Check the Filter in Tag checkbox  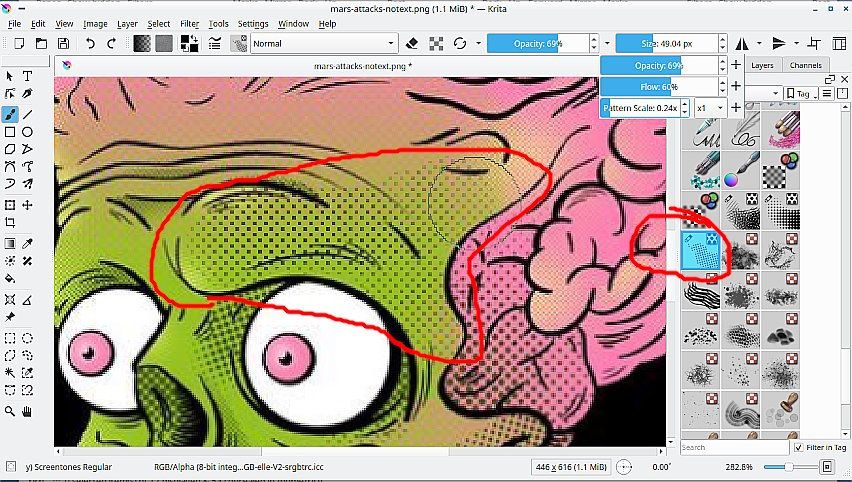click(x=798, y=447)
